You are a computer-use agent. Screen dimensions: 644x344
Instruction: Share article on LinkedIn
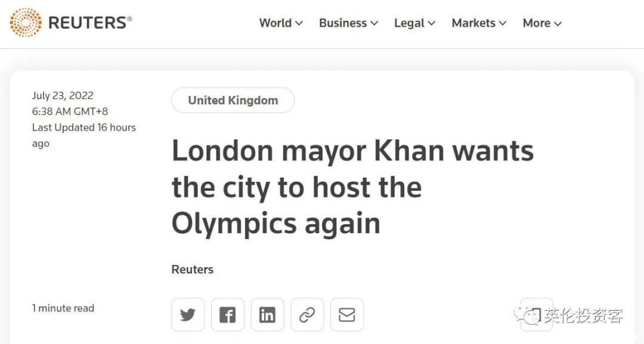(267, 315)
